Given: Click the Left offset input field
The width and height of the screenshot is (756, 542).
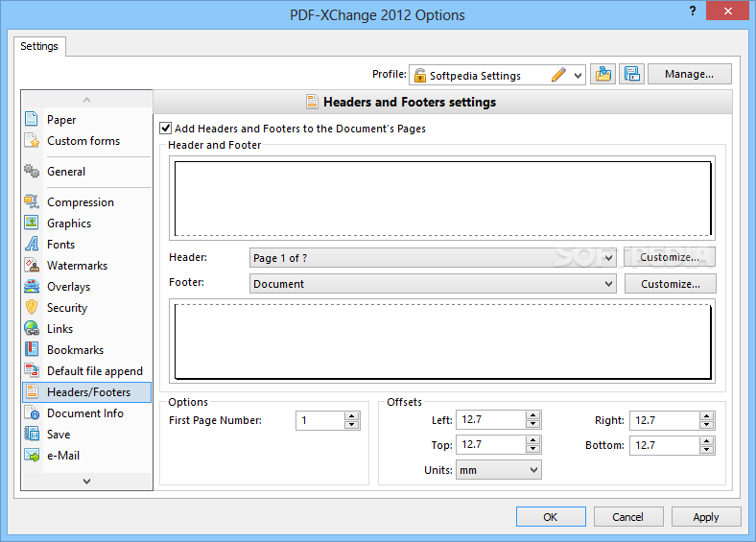Looking at the screenshot, I should pyautogui.click(x=491, y=419).
